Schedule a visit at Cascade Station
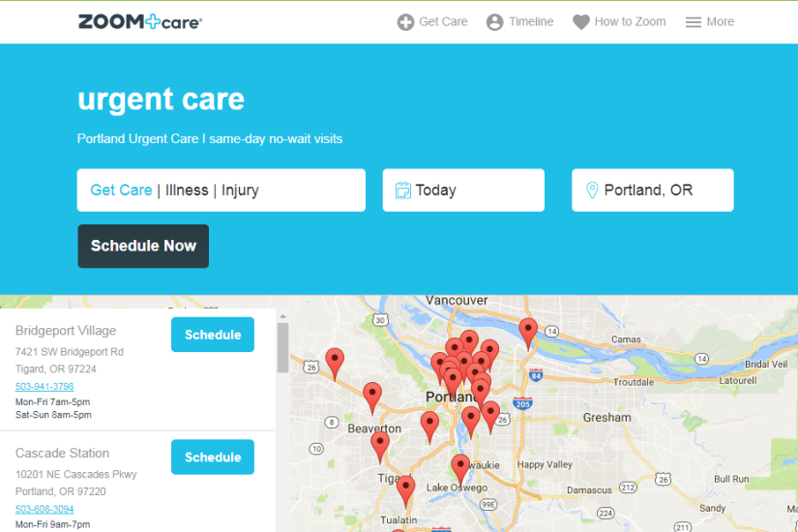798x532 pixels. (213, 457)
